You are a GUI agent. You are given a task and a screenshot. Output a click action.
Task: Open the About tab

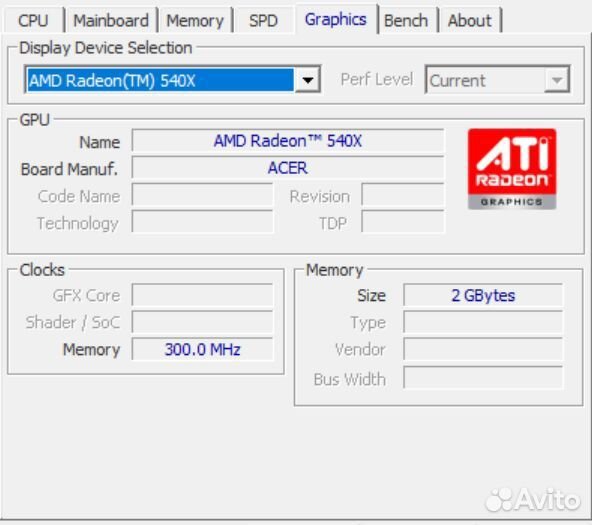[x=470, y=20]
